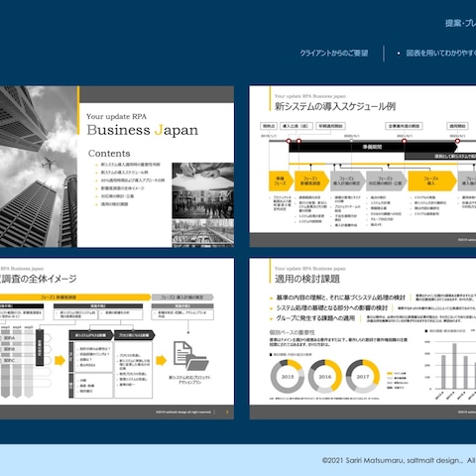The image size is (476, 476).
Task: Click the city street photo thumbnail
Action: click(x=203, y=233)
